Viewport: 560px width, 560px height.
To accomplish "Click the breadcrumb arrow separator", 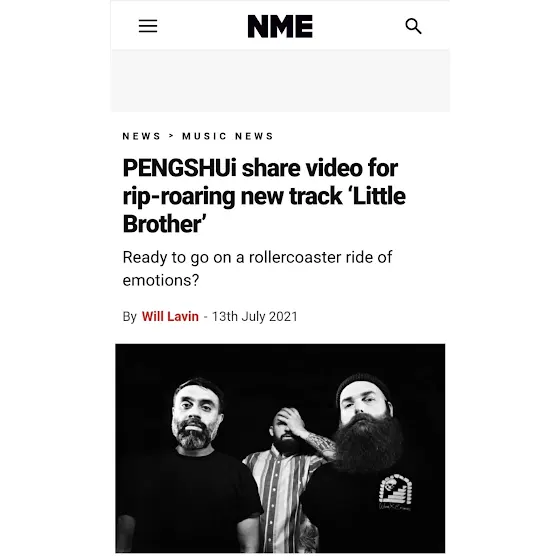I will coord(171,136).
